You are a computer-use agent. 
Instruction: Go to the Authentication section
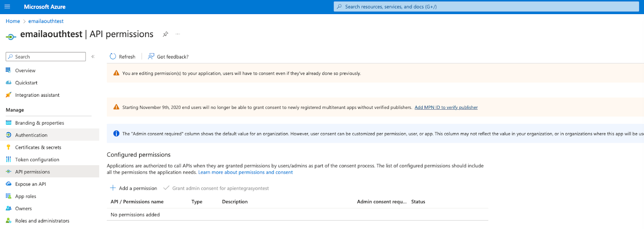[31, 135]
